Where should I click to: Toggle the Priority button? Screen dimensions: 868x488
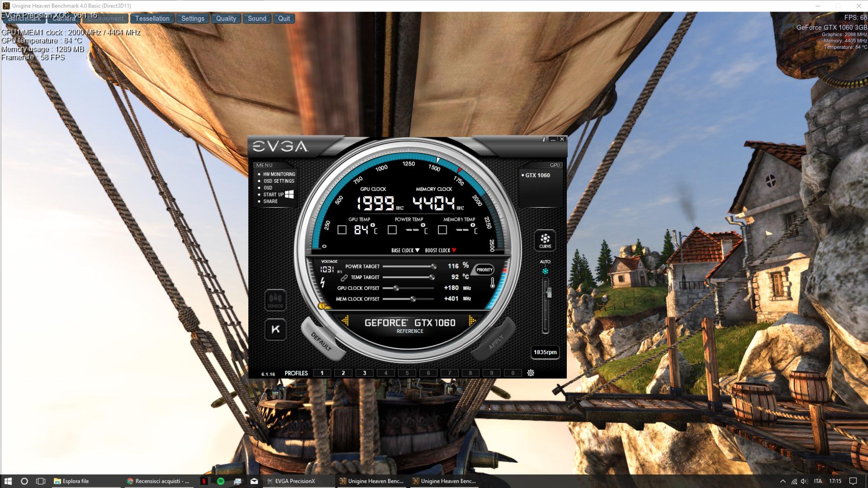(x=484, y=270)
